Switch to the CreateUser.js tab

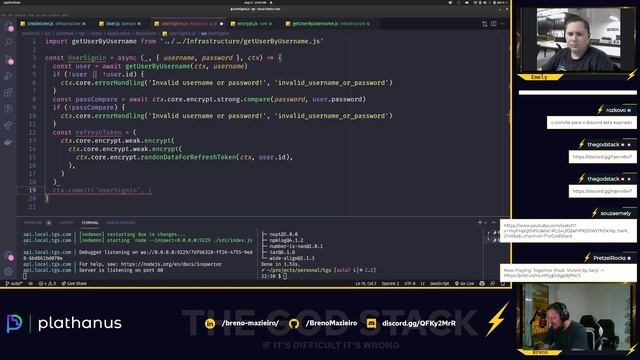pos(53,24)
